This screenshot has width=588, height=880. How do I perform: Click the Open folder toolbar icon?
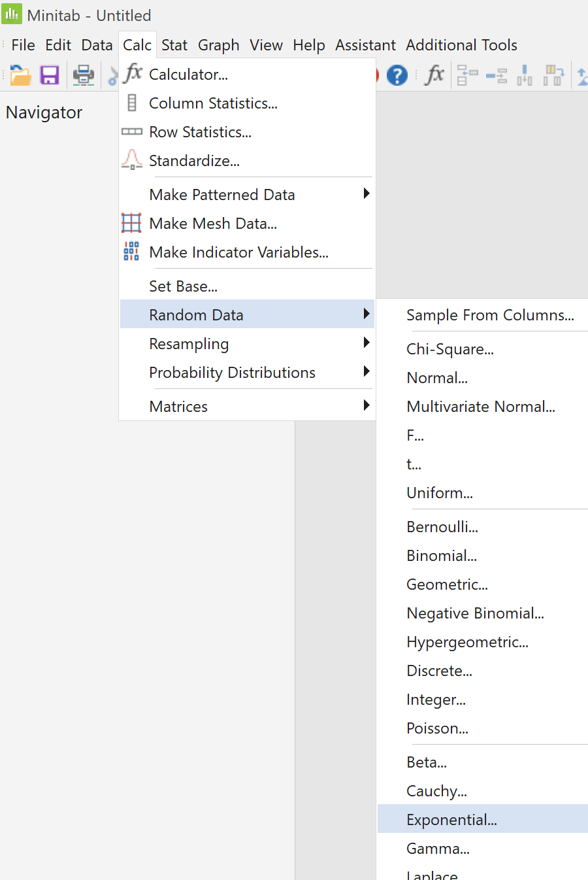click(x=20, y=75)
